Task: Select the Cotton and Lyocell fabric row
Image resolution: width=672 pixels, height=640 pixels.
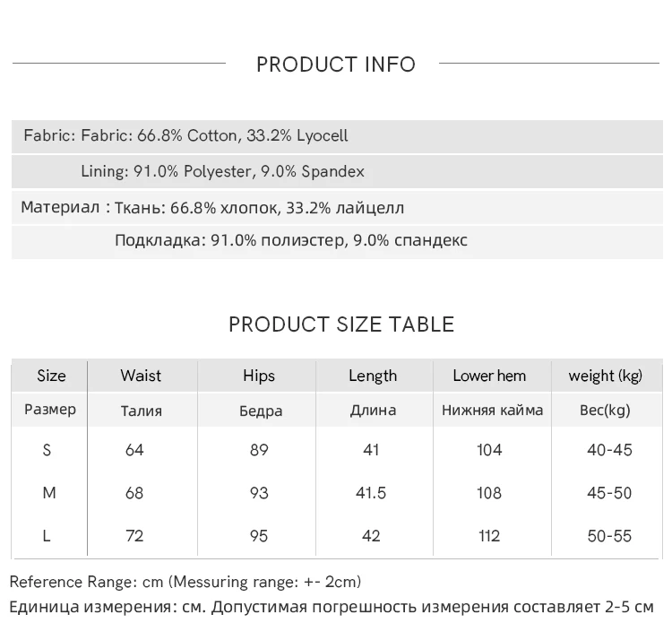Action: point(185,136)
